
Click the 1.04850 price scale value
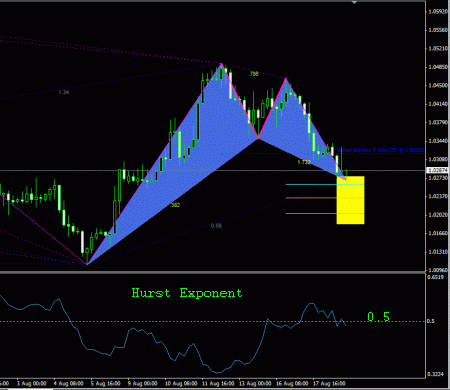point(438,67)
